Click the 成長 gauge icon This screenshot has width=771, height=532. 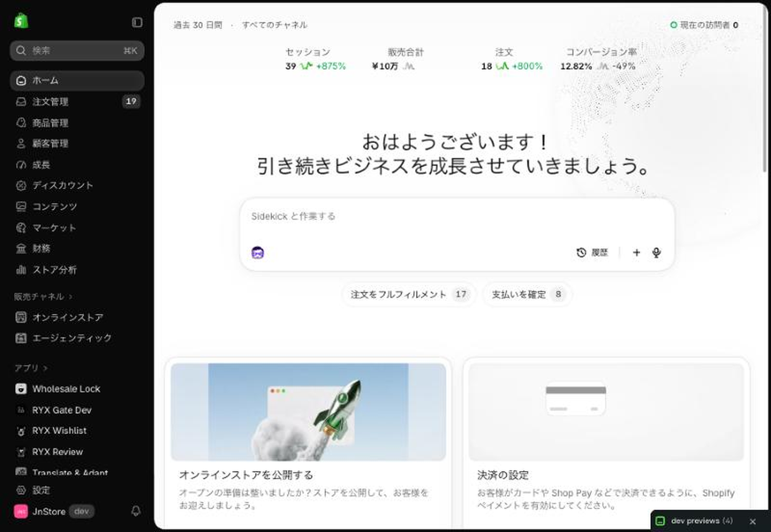(x=21, y=165)
